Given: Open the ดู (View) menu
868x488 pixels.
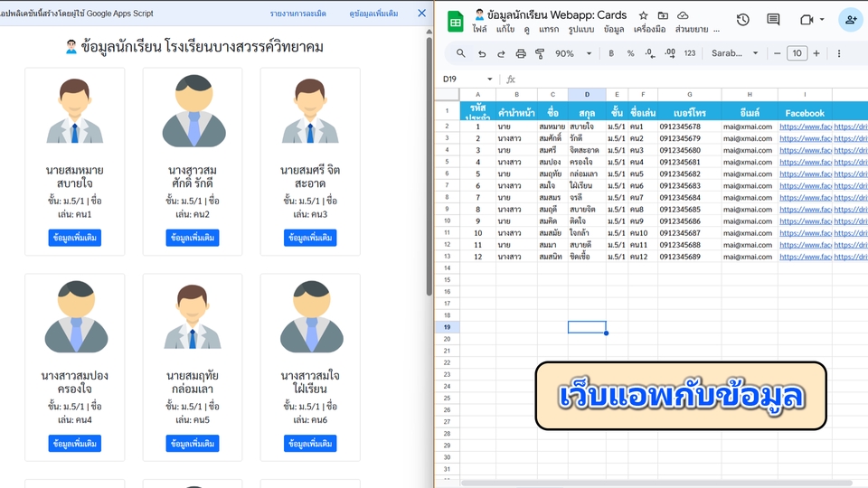Looking at the screenshot, I should pyautogui.click(x=526, y=29).
